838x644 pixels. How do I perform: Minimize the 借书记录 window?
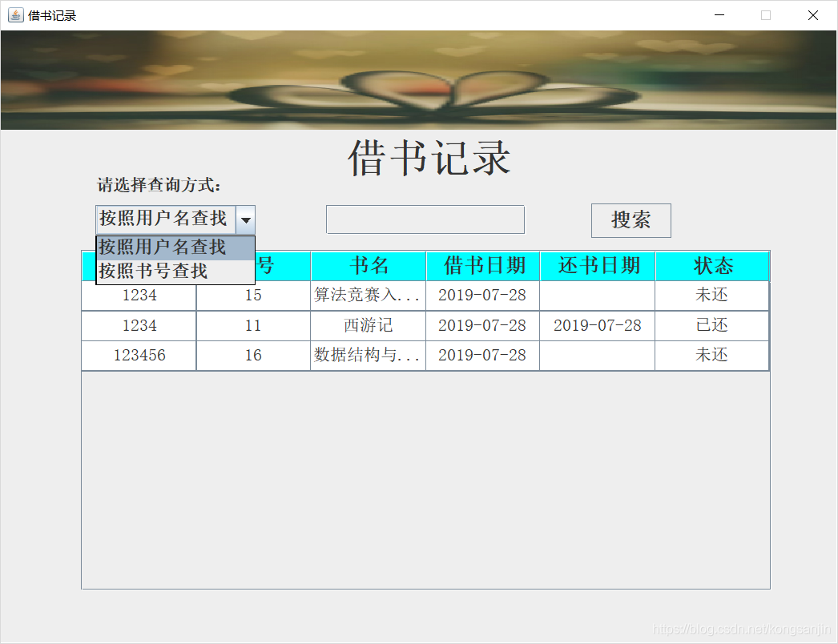click(x=719, y=15)
